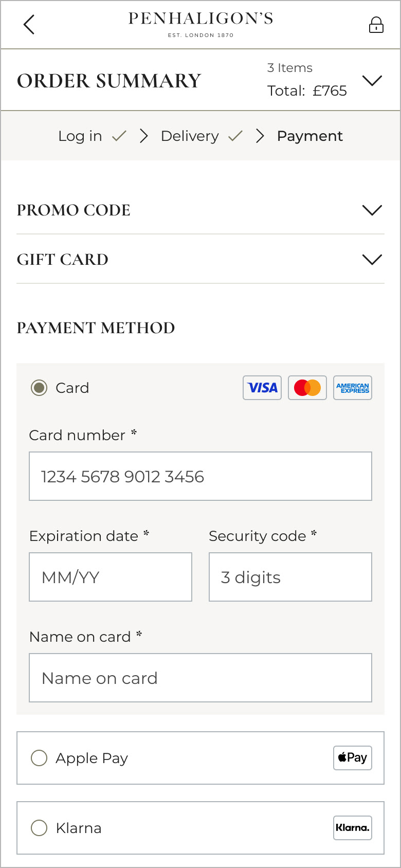Expand the Order Summary chevron
The image size is (401, 868).
372,81
